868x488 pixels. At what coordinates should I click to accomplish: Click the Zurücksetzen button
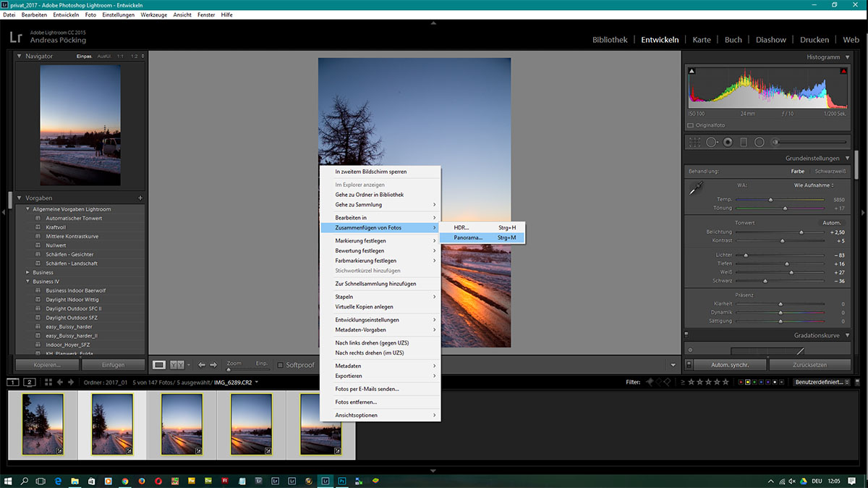click(x=808, y=365)
